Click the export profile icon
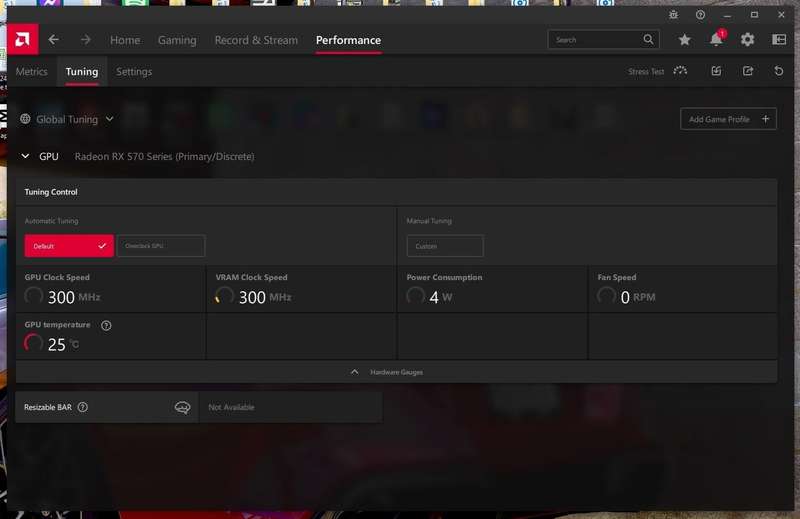Screen dimensions: 800x519 point(748,71)
